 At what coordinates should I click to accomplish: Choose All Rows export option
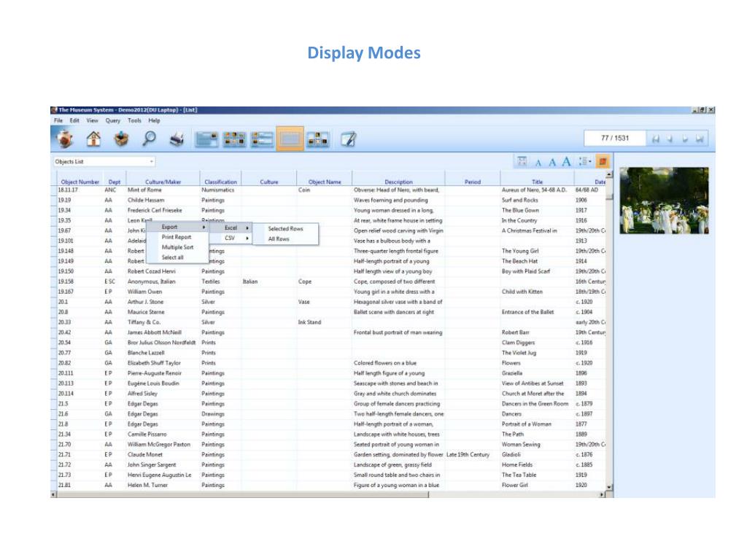(x=279, y=239)
